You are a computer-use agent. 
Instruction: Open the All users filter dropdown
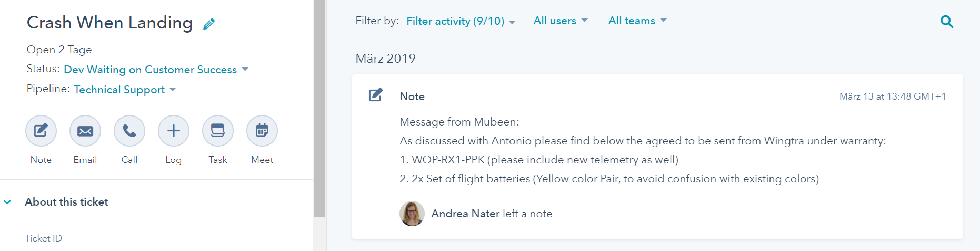coord(560,21)
